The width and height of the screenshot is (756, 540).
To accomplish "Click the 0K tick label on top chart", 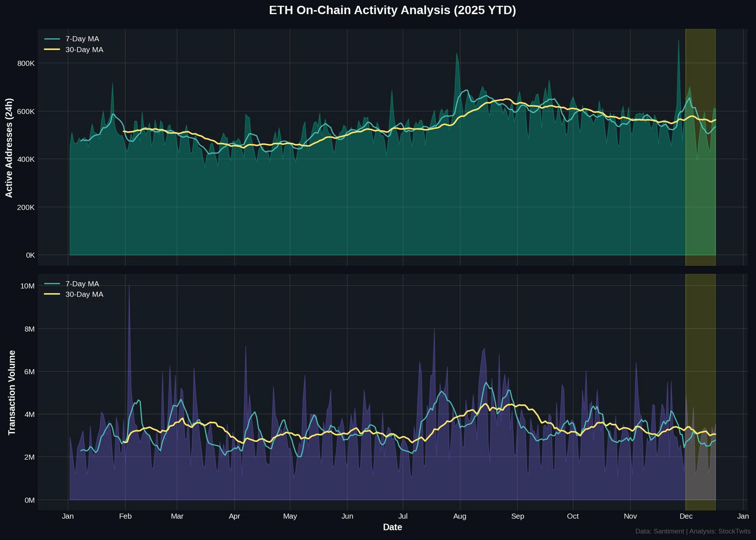I will pos(30,255).
